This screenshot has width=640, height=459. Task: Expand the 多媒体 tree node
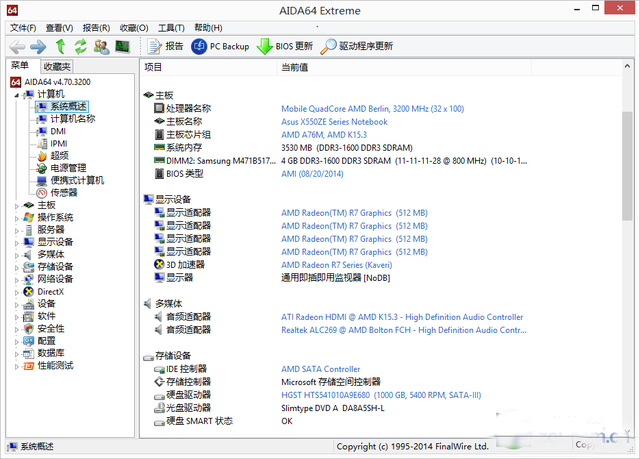click(17, 255)
